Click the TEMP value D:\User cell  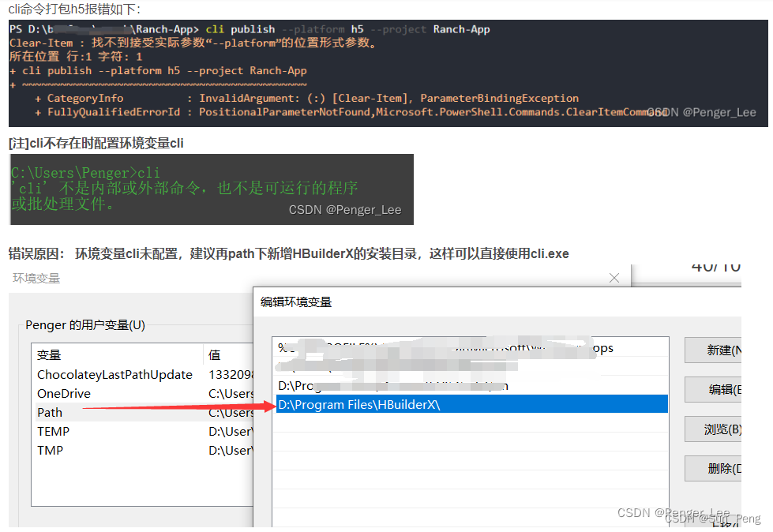click(231, 432)
